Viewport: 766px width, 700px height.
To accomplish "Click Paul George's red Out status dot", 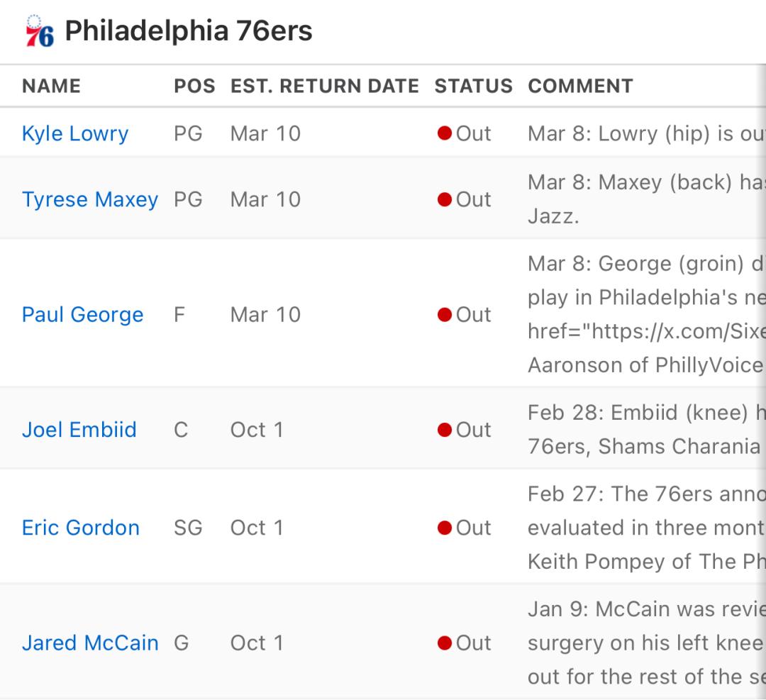I will (445, 315).
